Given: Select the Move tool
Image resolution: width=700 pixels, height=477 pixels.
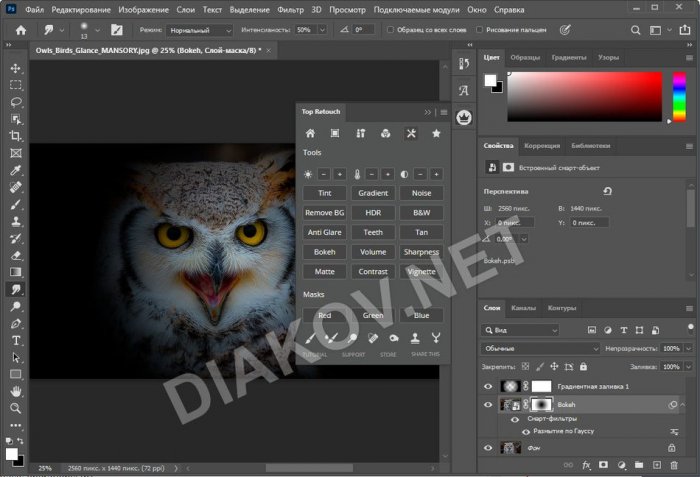Looking at the screenshot, I should pyautogui.click(x=16, y=68).
